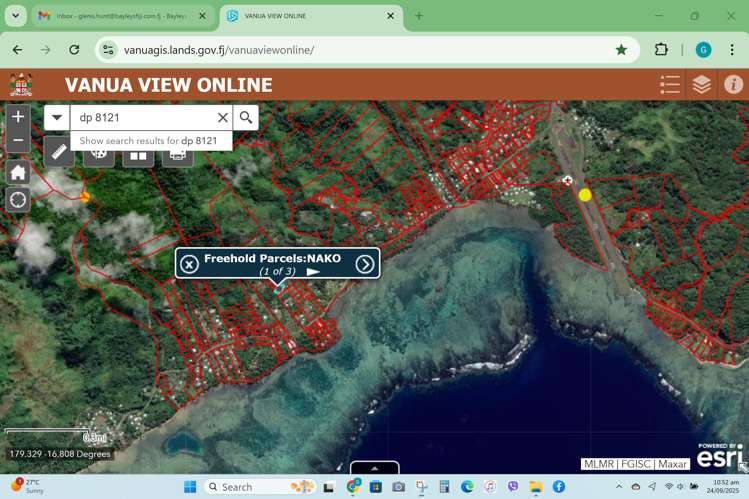Click the taskbar Search box
The width and height of the screenshot is (749, 499).
(x=260, y=487)
